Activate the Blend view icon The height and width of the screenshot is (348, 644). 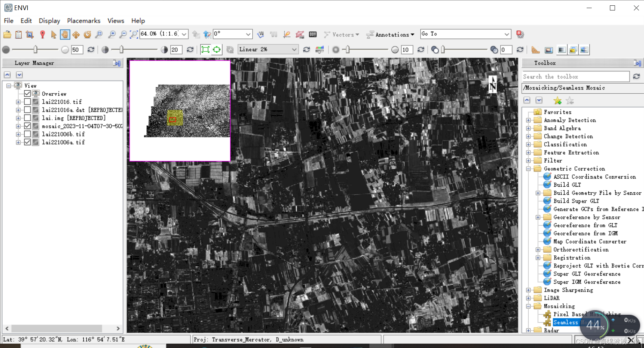tap(562, 50)
